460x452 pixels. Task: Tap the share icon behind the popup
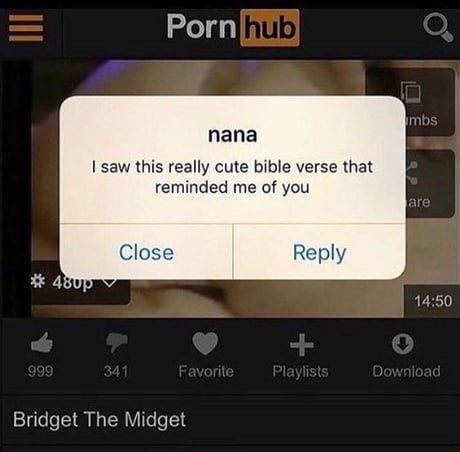pos(413,173)
